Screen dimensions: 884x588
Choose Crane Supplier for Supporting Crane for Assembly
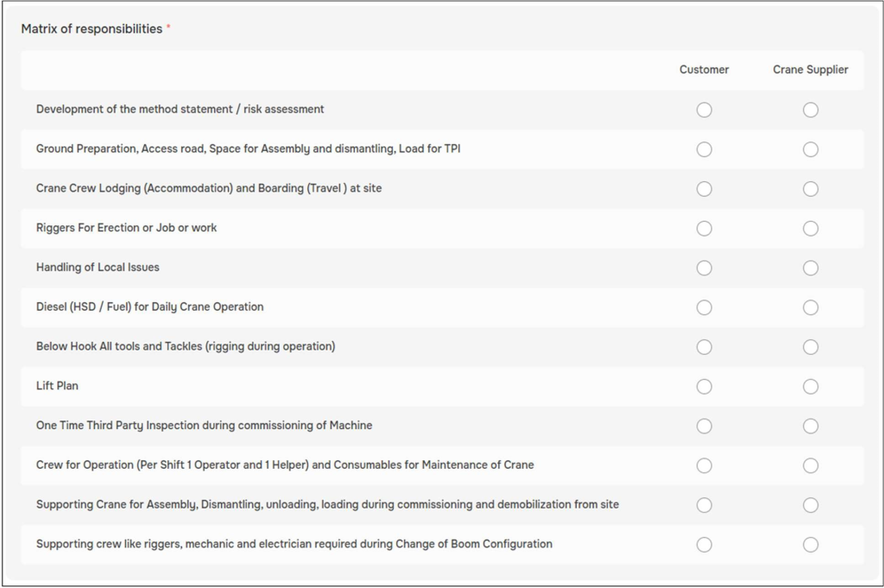click(811, 504)
